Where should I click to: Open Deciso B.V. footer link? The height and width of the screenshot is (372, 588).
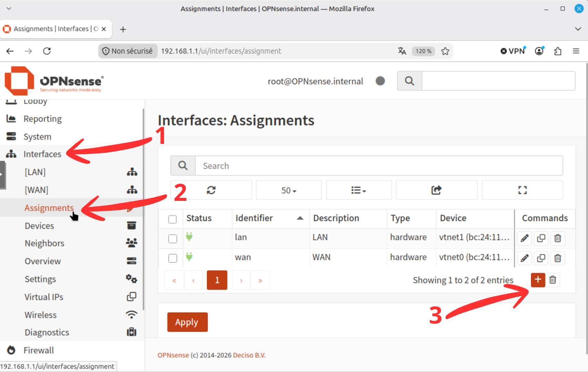[249, 355]
